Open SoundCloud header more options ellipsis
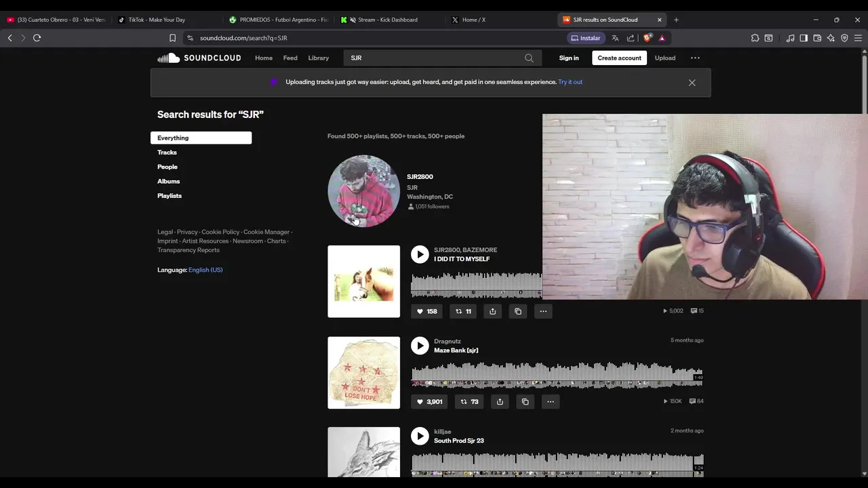Image resolution: width=868 pixels, height=488 pixels. pos(695,58)
